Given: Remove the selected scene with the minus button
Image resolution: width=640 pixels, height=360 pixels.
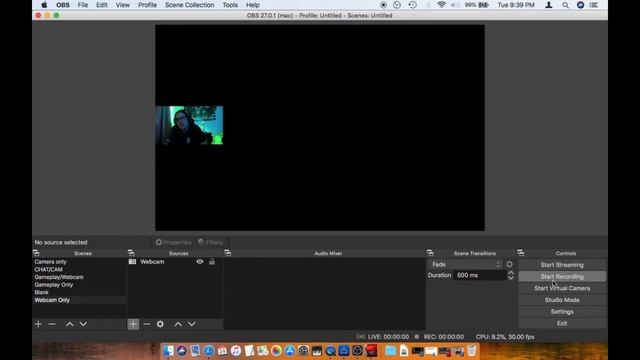Looking at the screenshot, I should point(52,324).
